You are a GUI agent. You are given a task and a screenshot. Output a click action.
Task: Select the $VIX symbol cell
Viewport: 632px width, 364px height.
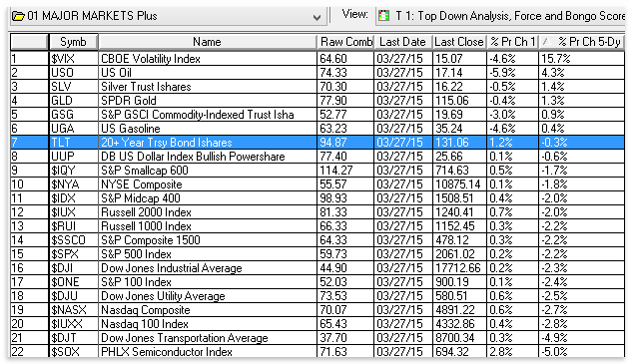73,59
